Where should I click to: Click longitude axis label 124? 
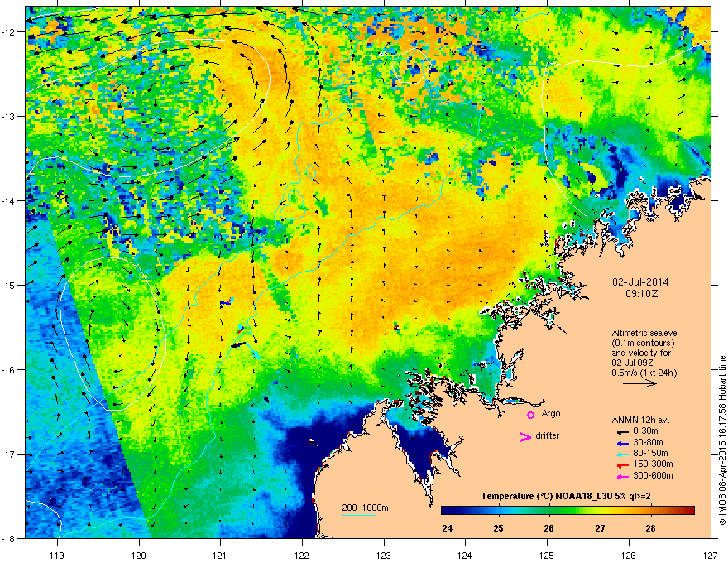pyautogui.click(x=465, y=554)
